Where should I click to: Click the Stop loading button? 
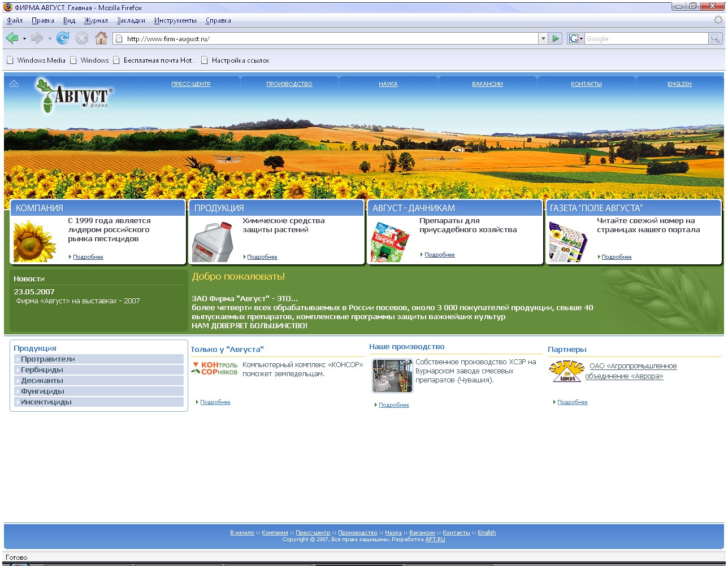82,38
